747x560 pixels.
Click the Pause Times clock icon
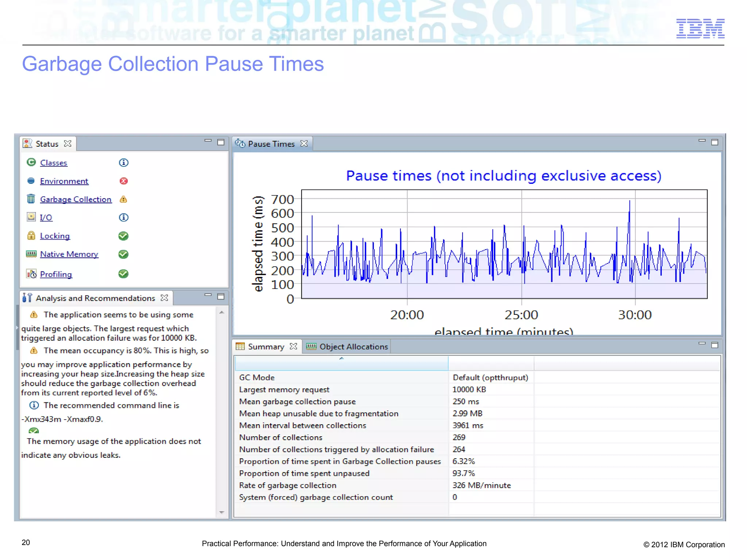[x=240, y=143]
